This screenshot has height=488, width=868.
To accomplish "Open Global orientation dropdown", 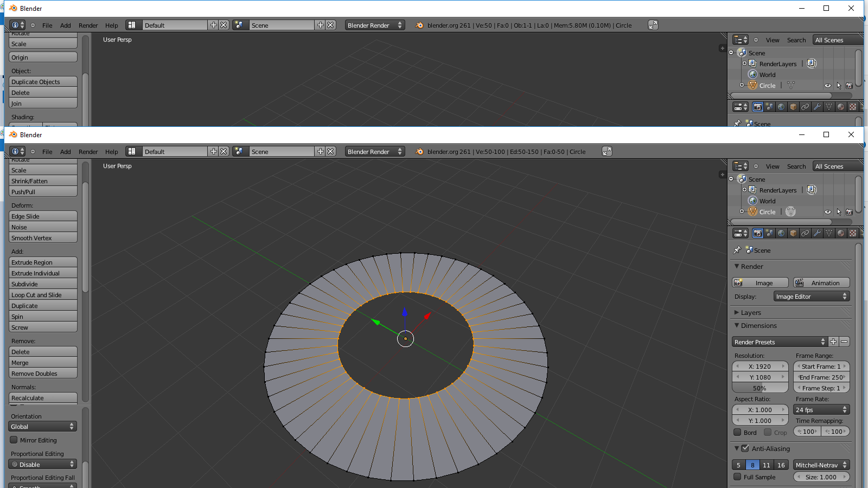I will point(42,427).
